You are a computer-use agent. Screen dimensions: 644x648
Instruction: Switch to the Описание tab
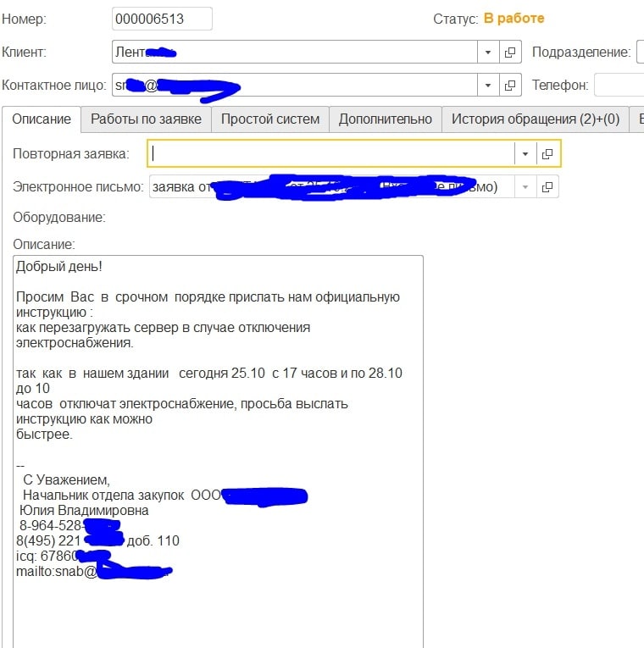[42, 119]
